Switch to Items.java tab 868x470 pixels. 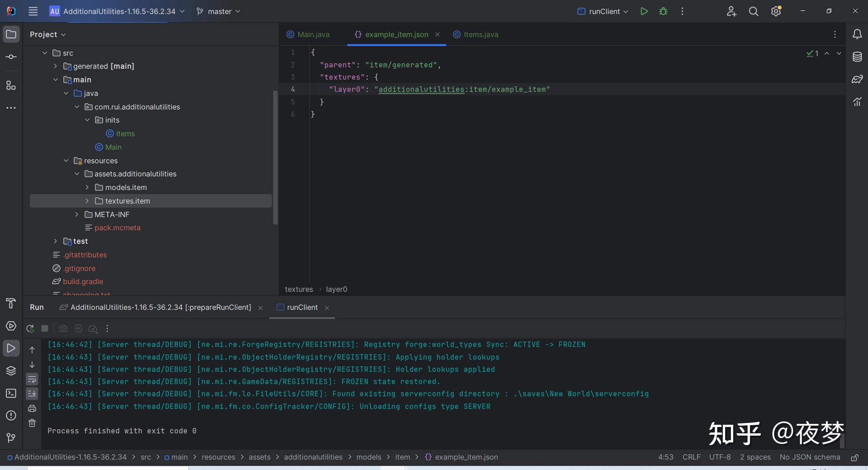click(476, 34)
